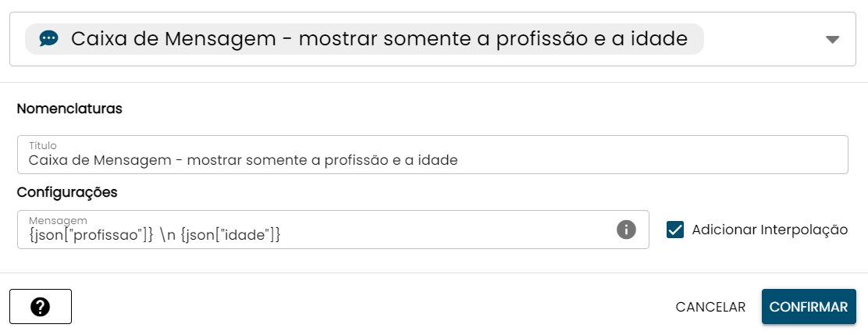Click the "Adicionar Interpolação" label text
Screen dimensions: 868x335
770,230
